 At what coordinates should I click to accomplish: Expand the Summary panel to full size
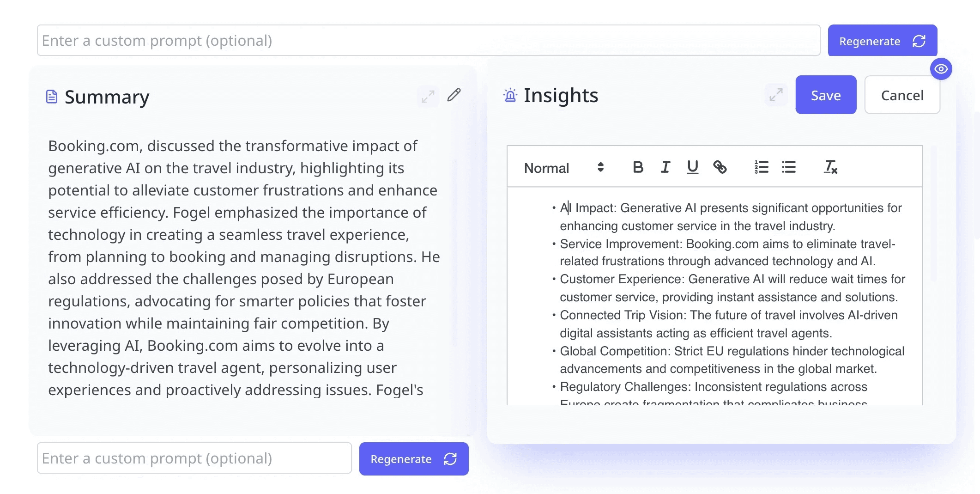428,96
